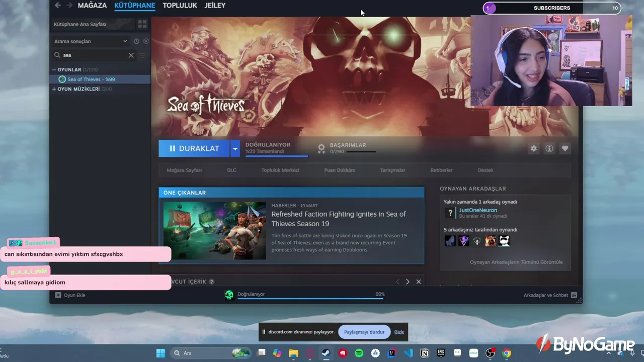Open Spotify from the taskbar

click(x=359, y=353)
